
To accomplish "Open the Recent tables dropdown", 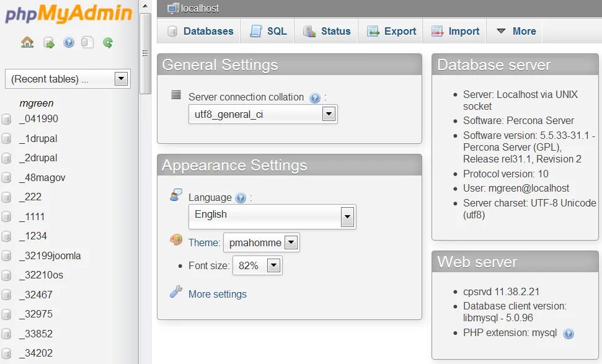I will 122,79.
